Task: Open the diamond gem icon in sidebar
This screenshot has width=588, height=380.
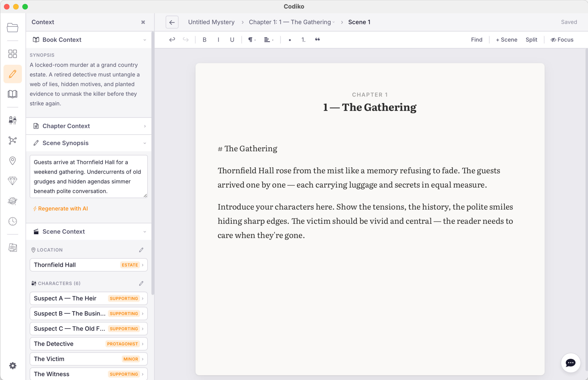Action: (12, 181)
